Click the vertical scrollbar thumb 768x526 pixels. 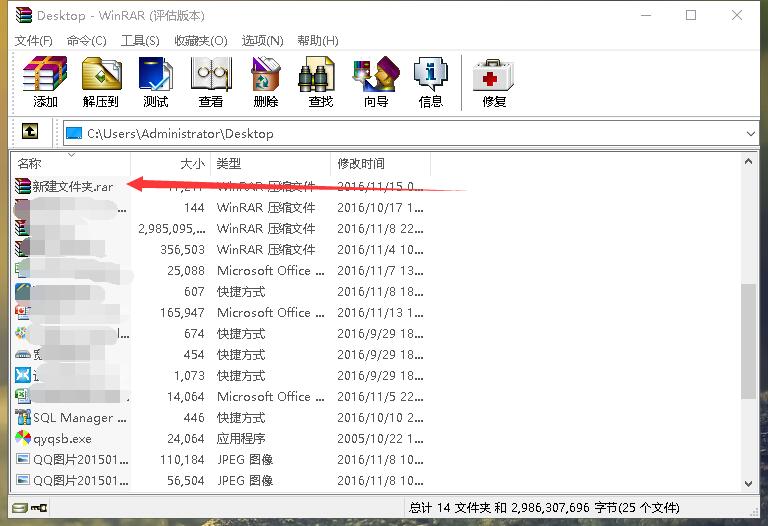coord(748,341)
